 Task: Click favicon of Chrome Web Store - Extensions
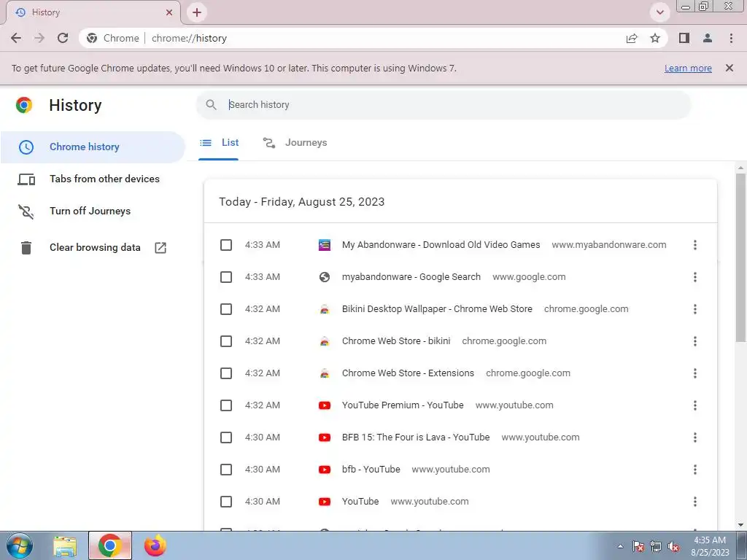tap(325, 373)
